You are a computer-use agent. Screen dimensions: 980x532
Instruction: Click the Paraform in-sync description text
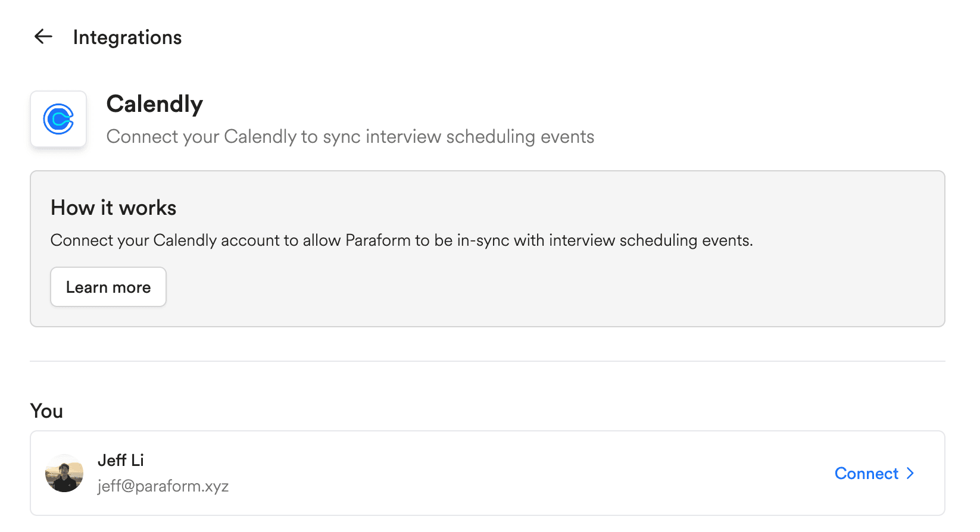pyautogui.click(x=401, y=240)
